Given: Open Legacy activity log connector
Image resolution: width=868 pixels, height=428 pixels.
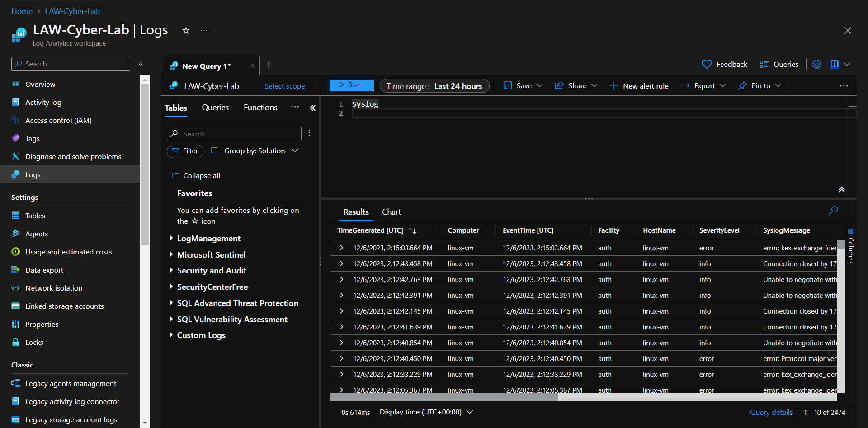Looking at the screenshot, I should pos(72,401).
